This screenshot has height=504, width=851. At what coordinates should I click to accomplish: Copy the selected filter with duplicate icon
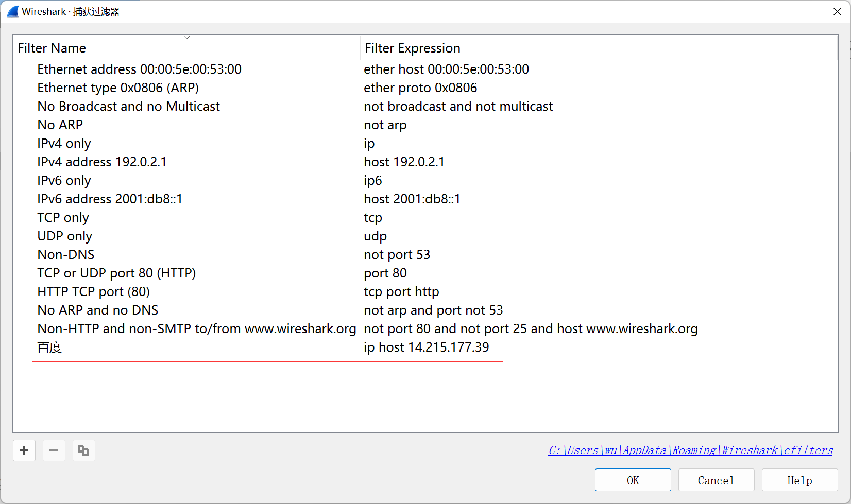(83, 450)
